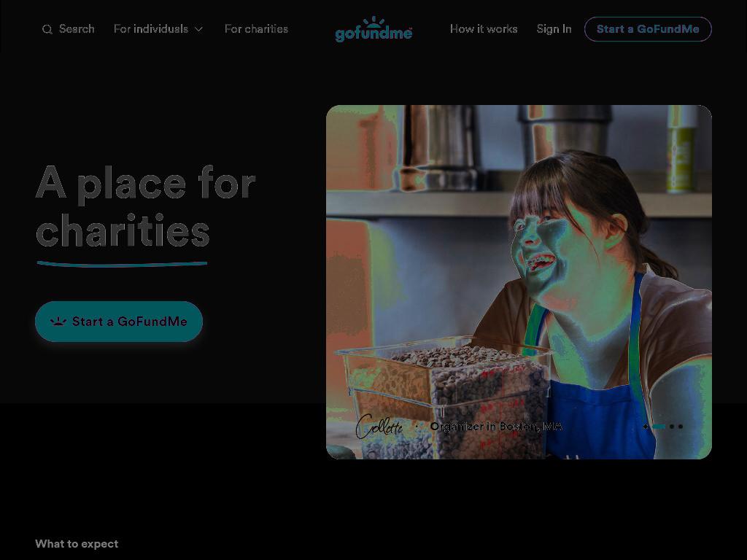Viewport: 747px width, 560px height.
Task: Click the teal Start a GoFundMe hero button
Action: pyautogui.click(x=119, y=322)
